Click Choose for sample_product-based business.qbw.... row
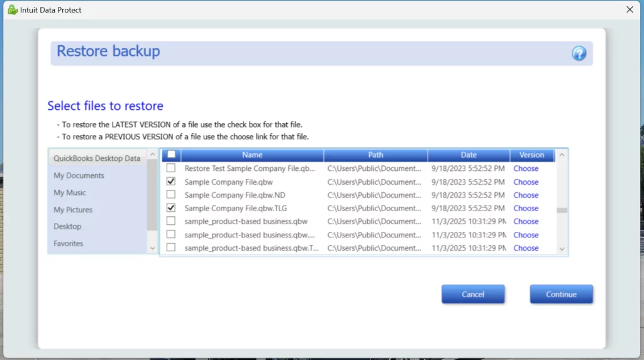Viewport: 644px width, 360px height. tap(526, 235)
